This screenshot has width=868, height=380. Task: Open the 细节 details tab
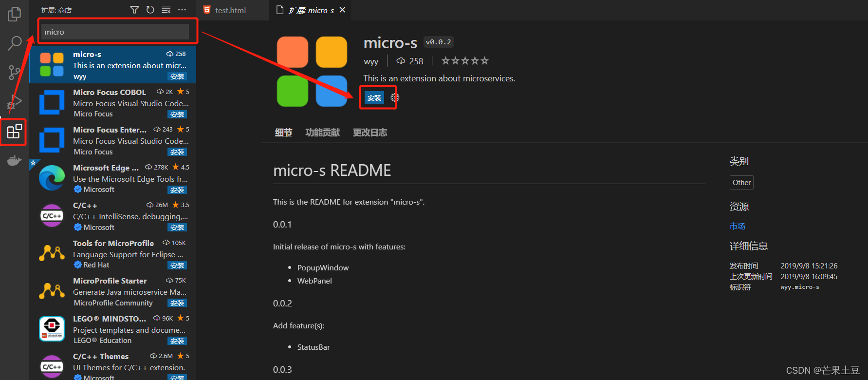283,133
